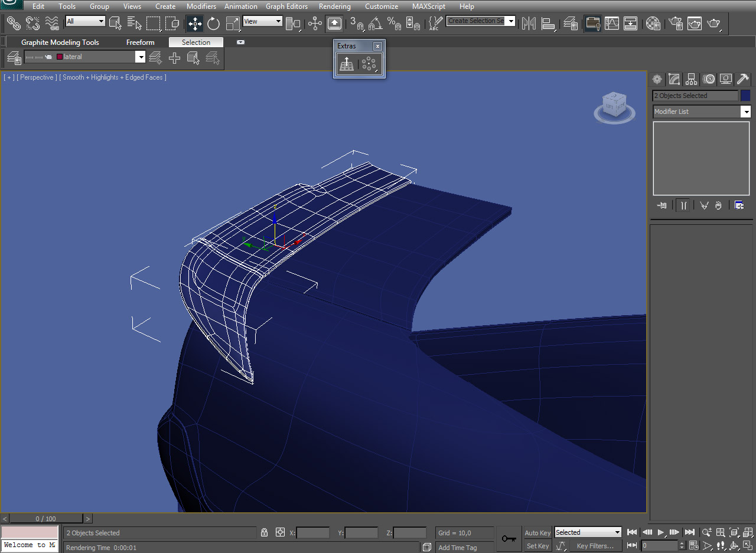Open the Create panel tab
756x553 pixels.
click(x=657, y=79)
